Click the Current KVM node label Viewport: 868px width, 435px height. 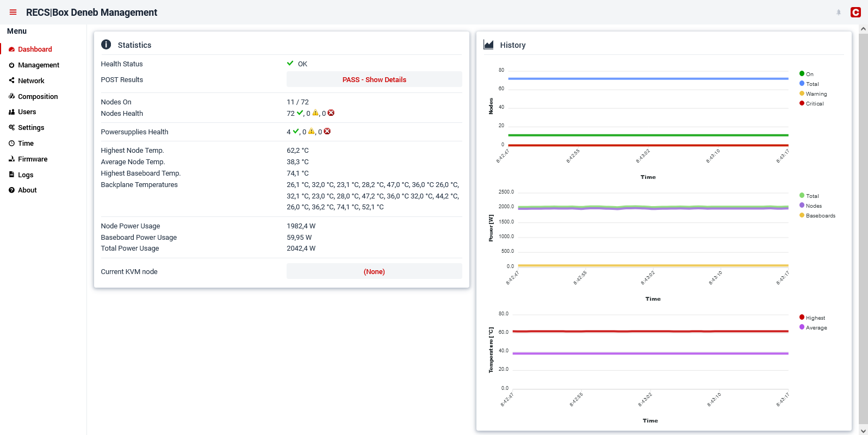click(x=129, y=272)
